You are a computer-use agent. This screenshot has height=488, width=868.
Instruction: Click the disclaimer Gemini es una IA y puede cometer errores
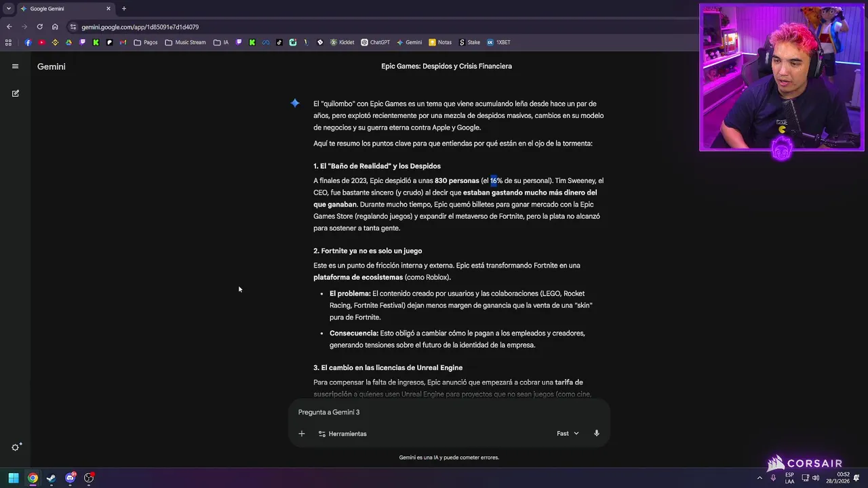449,457
